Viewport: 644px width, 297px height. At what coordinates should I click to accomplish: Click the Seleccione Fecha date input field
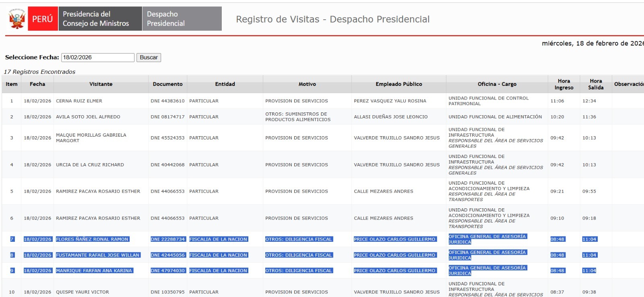(98, 58)
